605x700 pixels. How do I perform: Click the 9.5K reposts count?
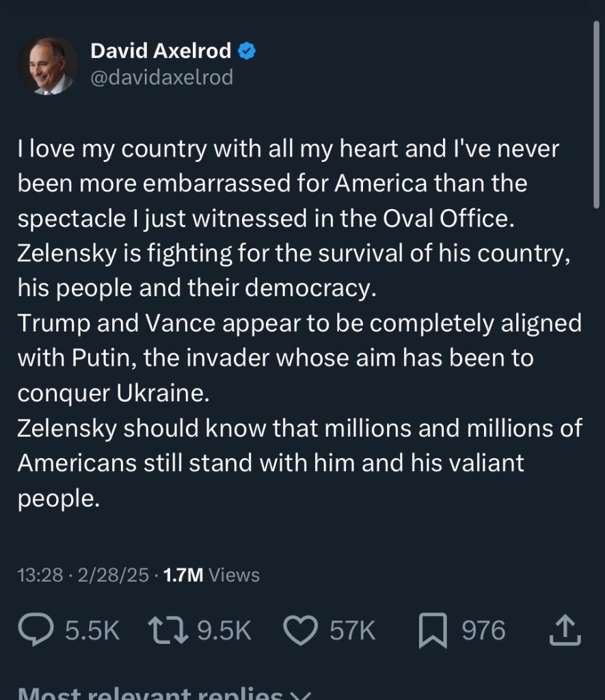tap(224, 631)
